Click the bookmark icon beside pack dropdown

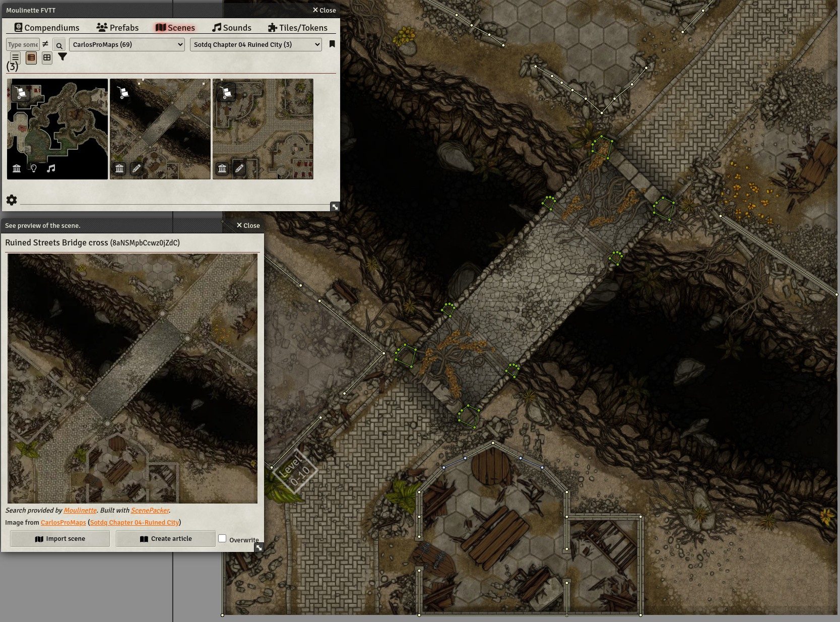tap(332, 44)
